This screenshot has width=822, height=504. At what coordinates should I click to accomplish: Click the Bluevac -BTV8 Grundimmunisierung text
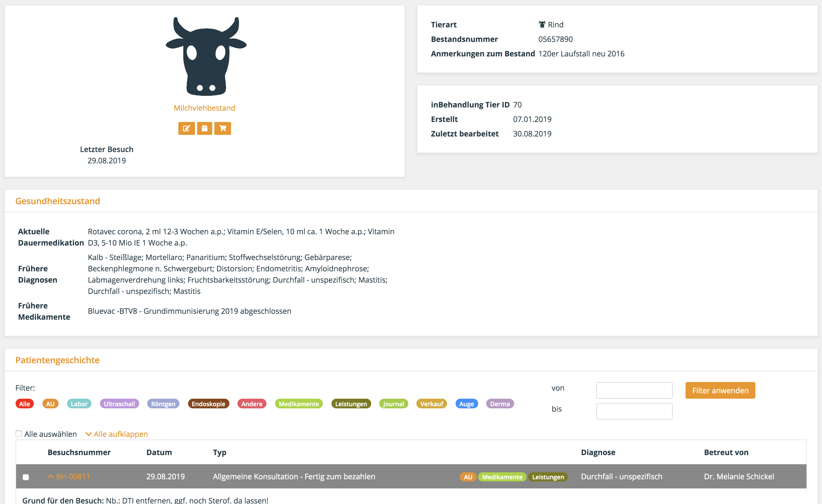pyautogui.click(x=189, y=311)
